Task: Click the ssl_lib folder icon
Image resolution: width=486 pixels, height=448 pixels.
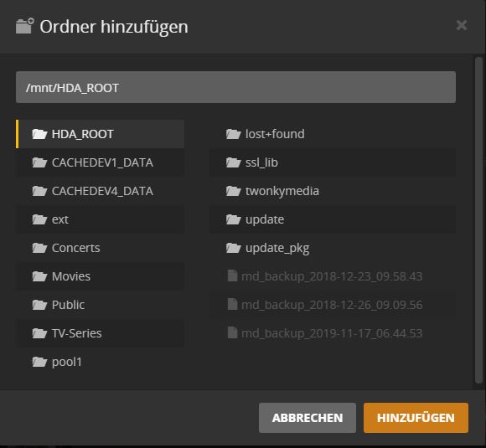Action: (x=234, y=162)
